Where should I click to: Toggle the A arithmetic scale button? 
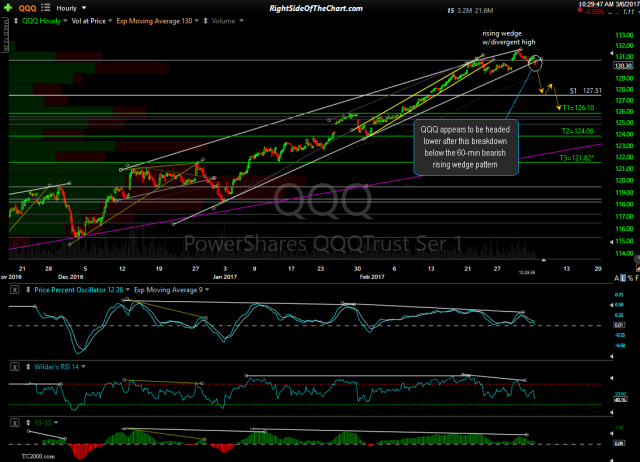[x=617, y=278]
